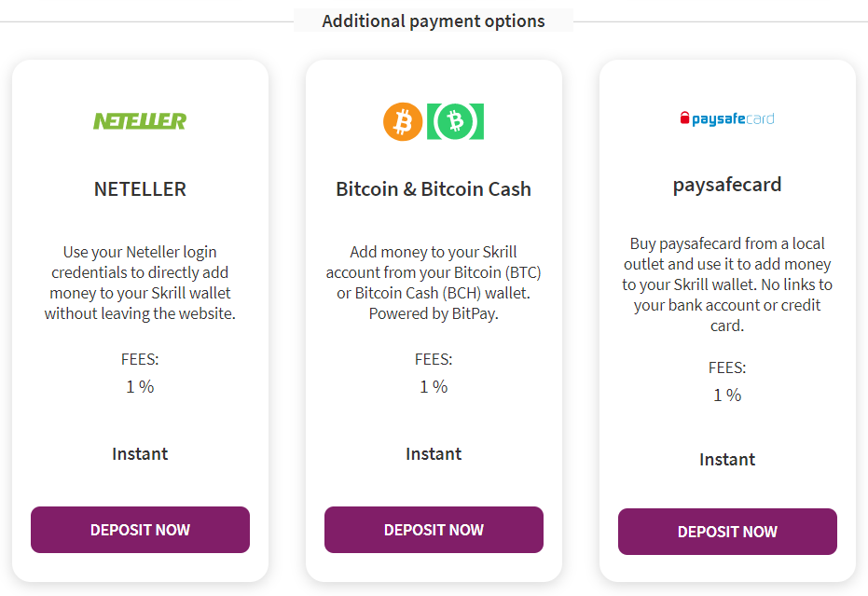Click the green Bitcoin Cash icon
This screenshot has height=596, width=868.
pos(456,121)
